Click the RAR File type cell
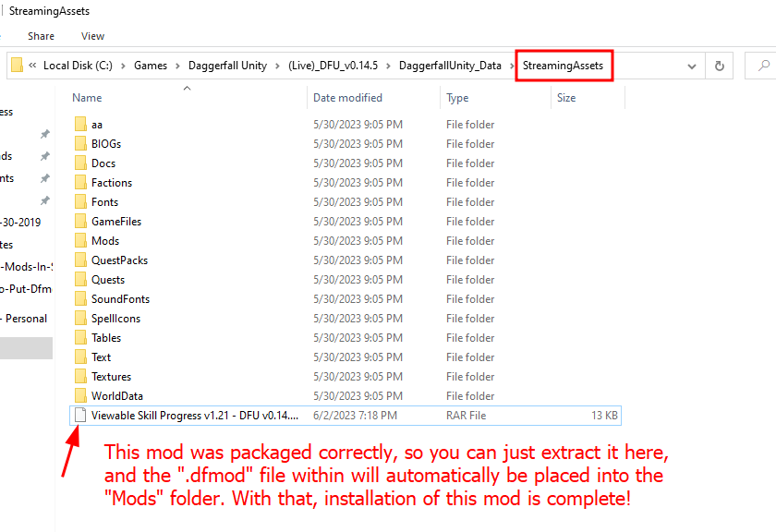Image resolution: width=776 pixels, height=532 pixels. click(x=467, y=416)
